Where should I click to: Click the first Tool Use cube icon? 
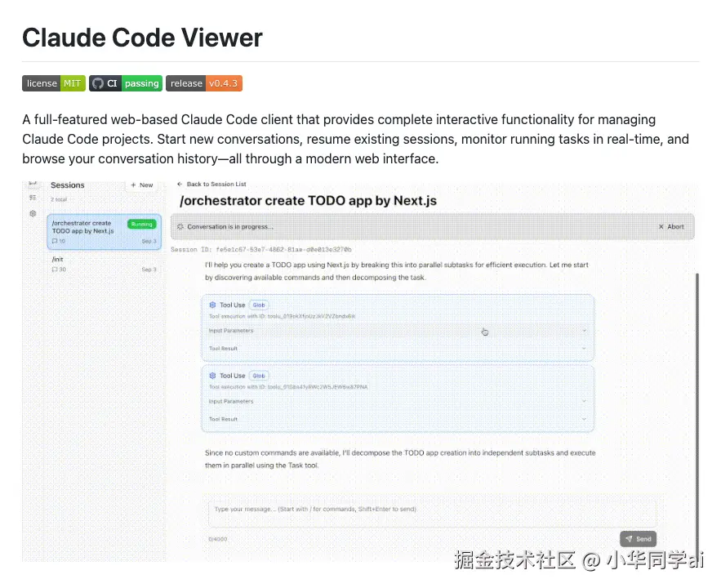(212, 305)
